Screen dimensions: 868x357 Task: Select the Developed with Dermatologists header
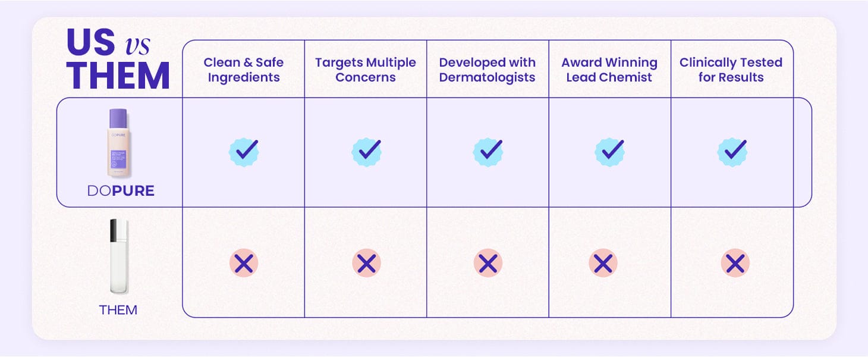(x=488, y=70)
